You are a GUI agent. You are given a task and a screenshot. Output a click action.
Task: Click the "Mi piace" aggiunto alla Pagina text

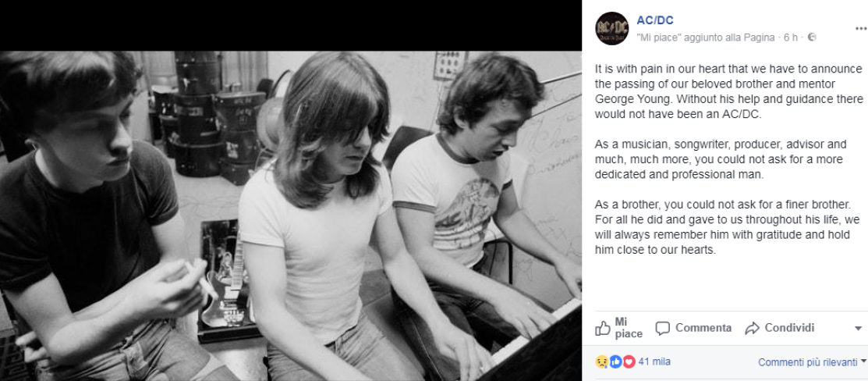coord(705,37)
